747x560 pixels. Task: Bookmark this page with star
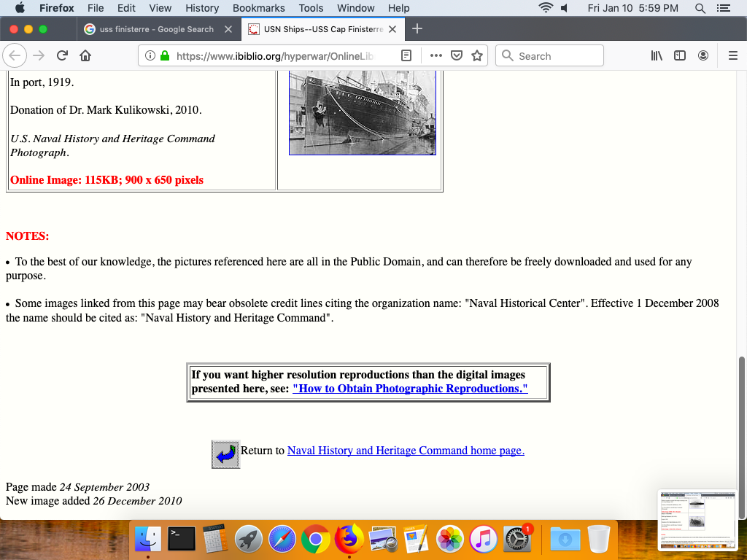(477, 56)
